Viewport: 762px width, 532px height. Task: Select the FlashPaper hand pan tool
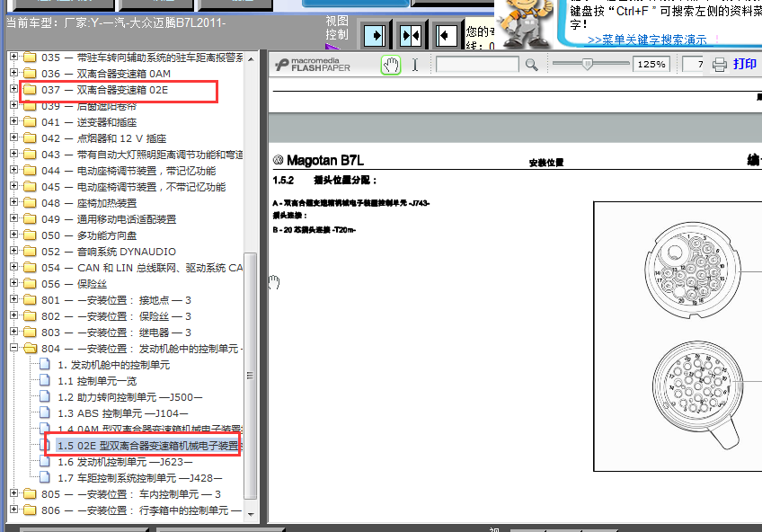click(391, 65)
